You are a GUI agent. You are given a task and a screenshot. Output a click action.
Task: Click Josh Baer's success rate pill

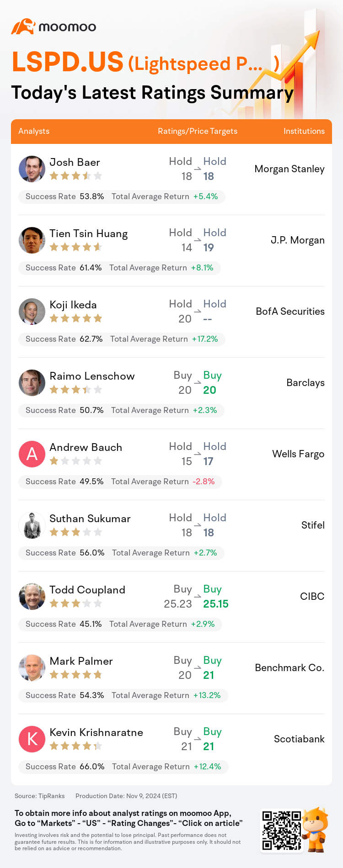[122, 196]
